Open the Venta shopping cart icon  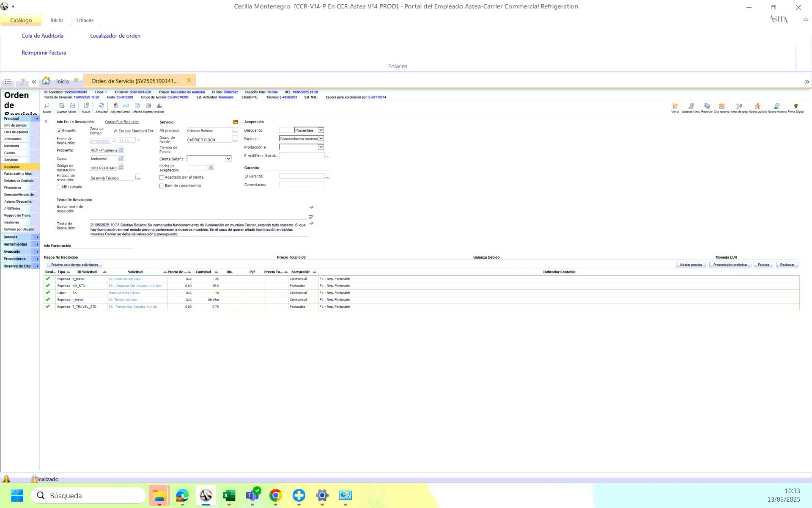[x=675, y=106]
